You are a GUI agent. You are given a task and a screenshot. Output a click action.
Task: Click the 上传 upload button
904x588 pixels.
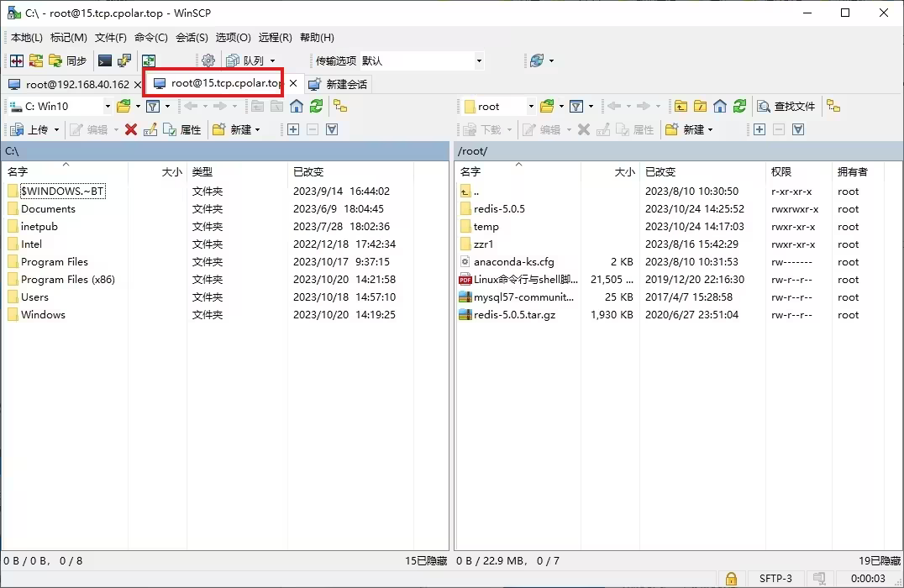pyautogui.click(x=31, y=129)
